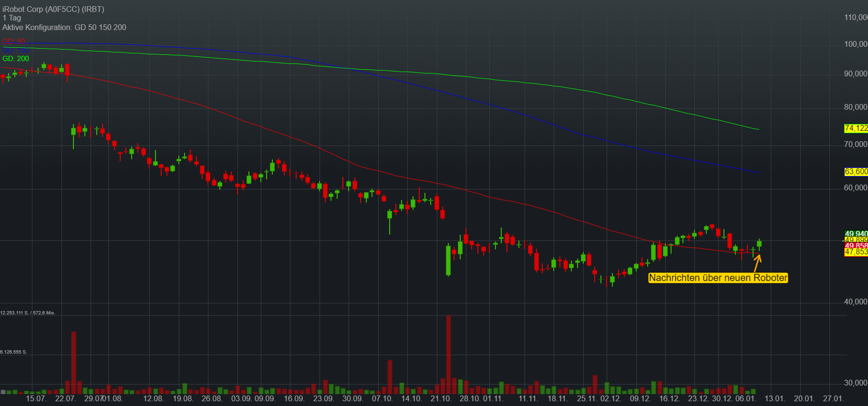Screen dimensions: 868x406
Task: Click the 63,600 moving average value tag
Action: 856,172
